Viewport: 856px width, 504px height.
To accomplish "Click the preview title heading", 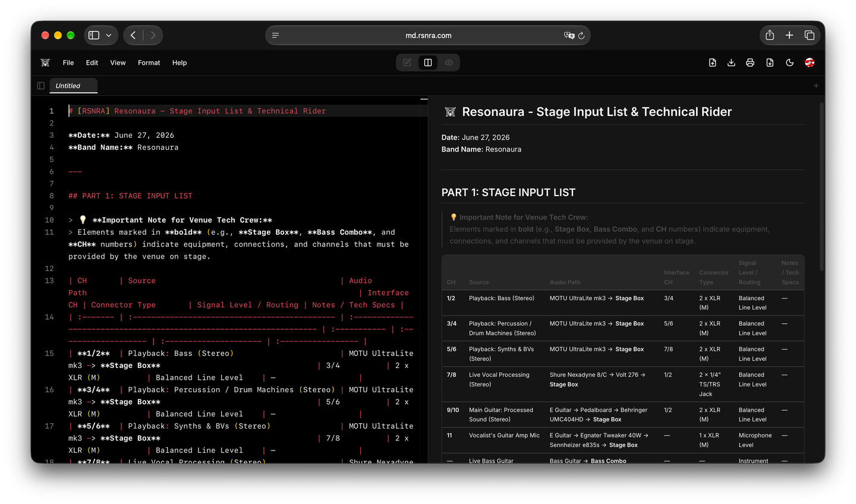I will click(x=597, y=112).
